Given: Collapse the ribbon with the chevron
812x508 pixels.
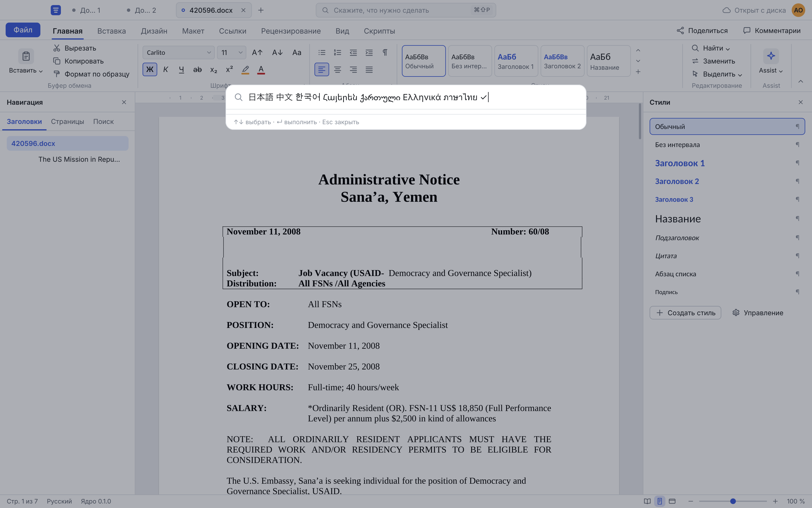Looking at the screenshot, I should (x=801, y=81).
